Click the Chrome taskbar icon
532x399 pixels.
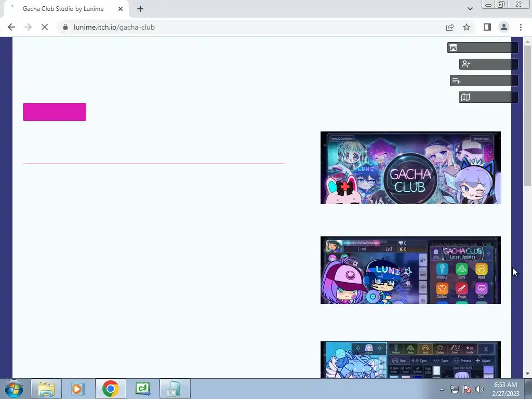(110, 389)
